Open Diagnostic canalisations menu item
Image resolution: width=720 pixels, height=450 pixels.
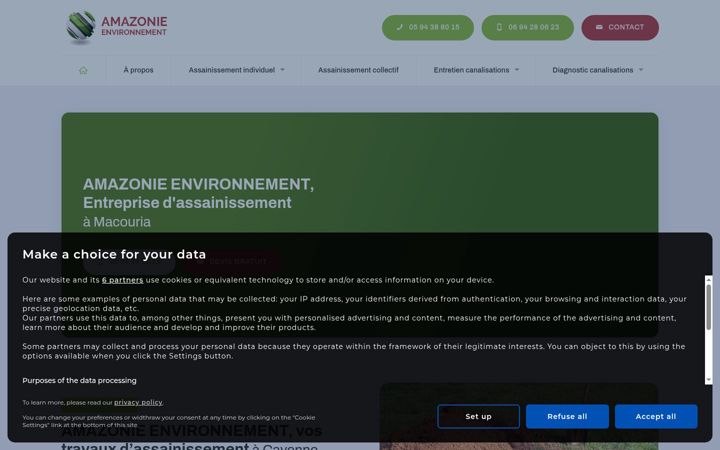click(x=592, y=70)
